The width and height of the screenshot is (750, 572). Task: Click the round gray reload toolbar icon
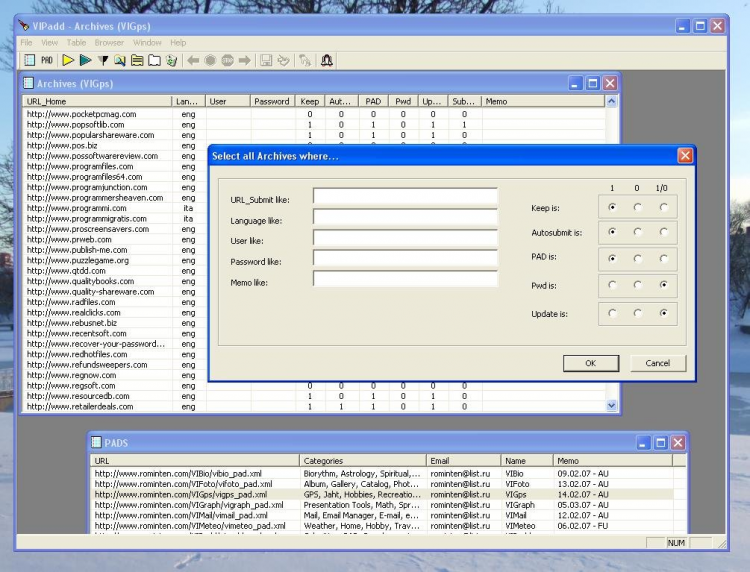(x=210, y=60)
